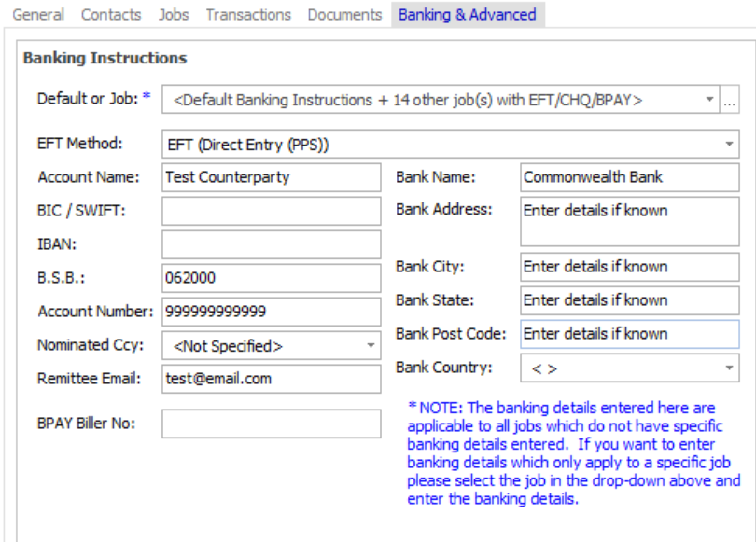Click the Remittee Email address field
This screenshot has height=542, width=756.
271,379
